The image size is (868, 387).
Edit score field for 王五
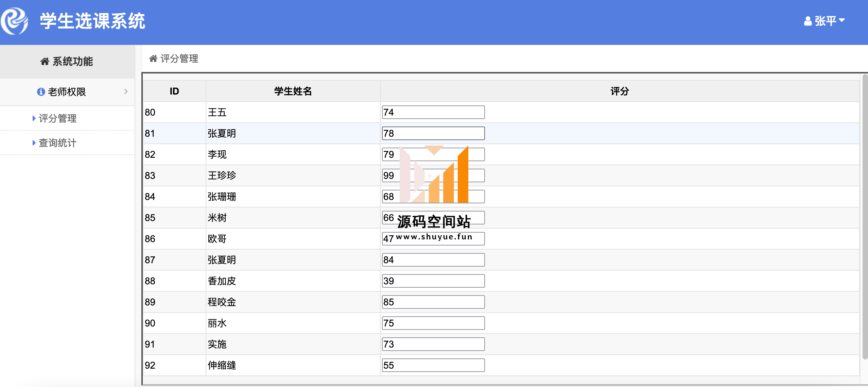point(433,112)
